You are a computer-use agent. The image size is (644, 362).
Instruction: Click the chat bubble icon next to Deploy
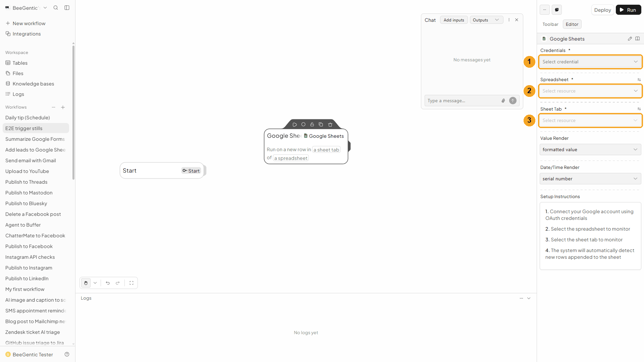pyautogui.click(x=557, y=10)
